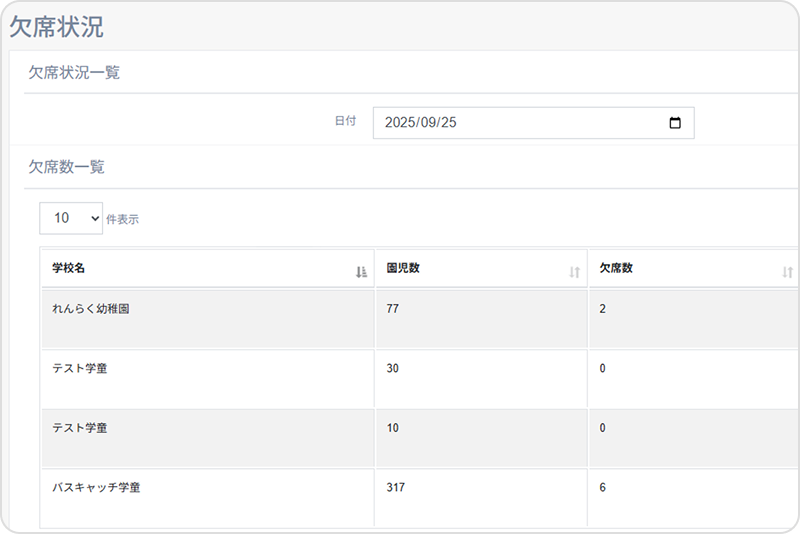This screenshot has width=800, height=534.
Task: Click the 欠席数一覧 section heading
Action: tap(66, 166)
